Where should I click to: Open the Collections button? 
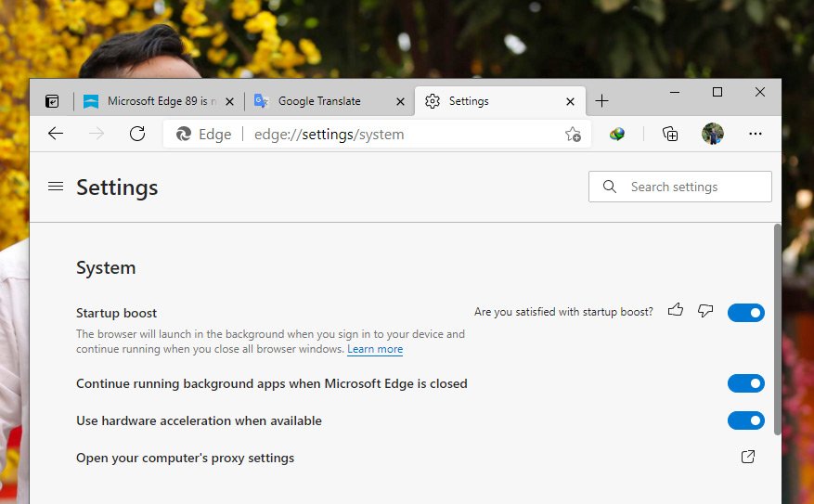click(670, 134)
